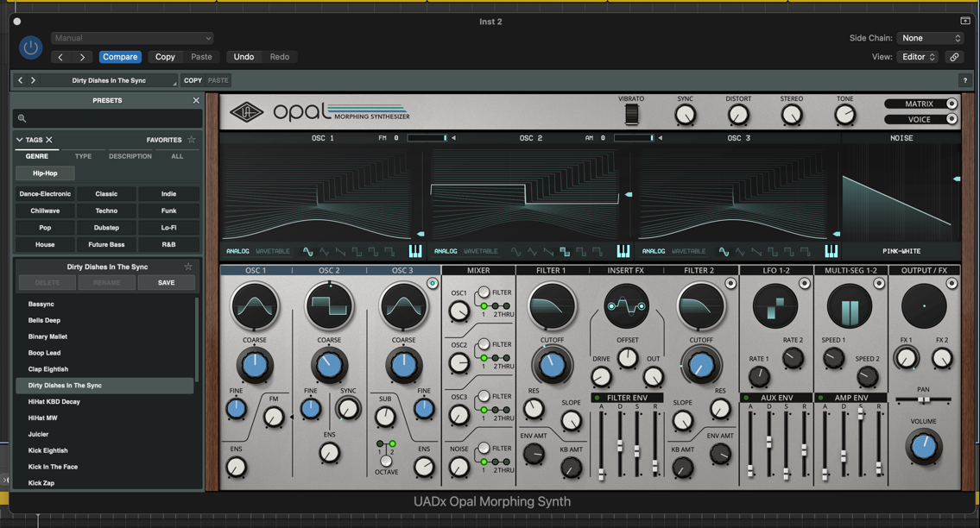Toggle the MATRIX panel switch
Image resolution: width=980 pixels, height=528 pixels.
click(x=951, y=104)
